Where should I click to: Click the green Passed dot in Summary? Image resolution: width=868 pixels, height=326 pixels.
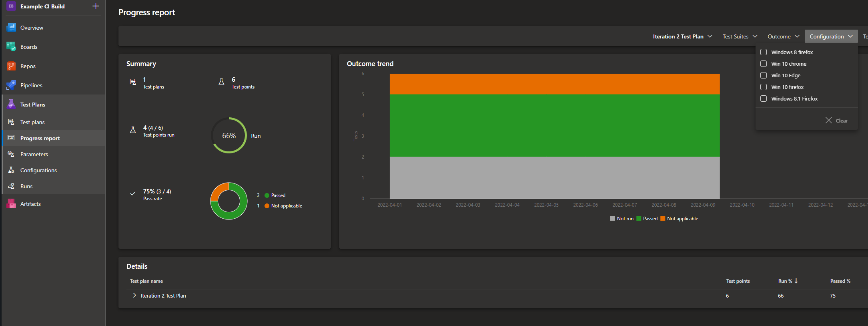[x=267, y=195]
